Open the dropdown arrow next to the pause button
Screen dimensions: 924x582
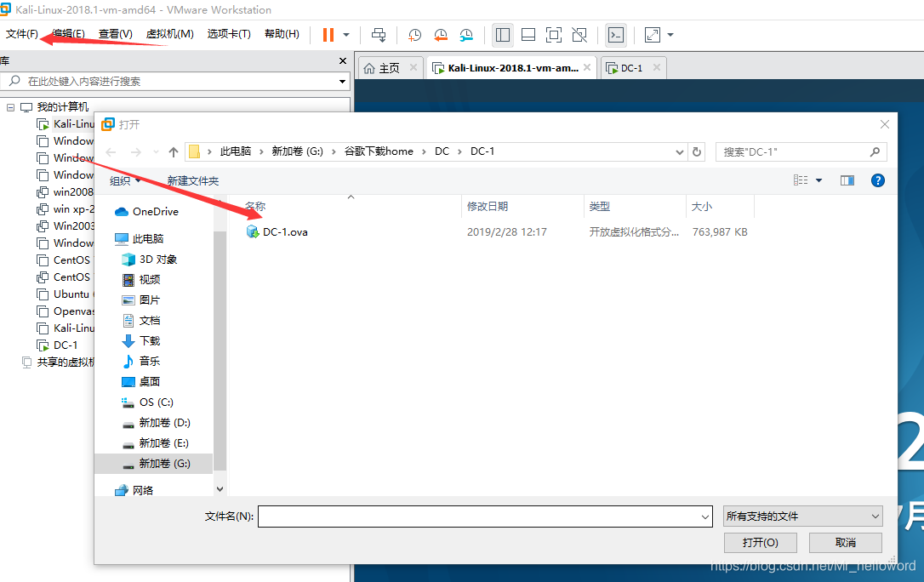[x=346, y=35]
